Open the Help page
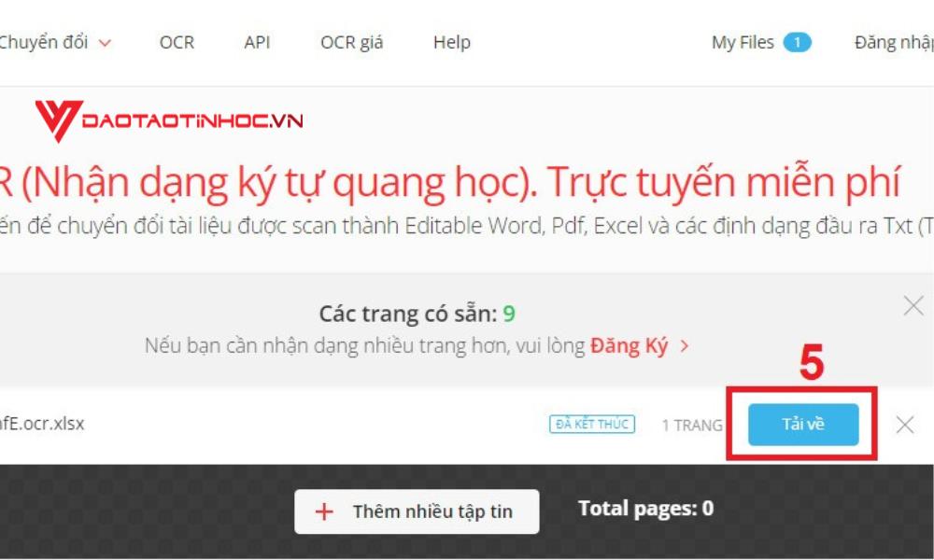The height and width of the screenshot is (560, 934). pyautogui.click(x=451, y=42)
